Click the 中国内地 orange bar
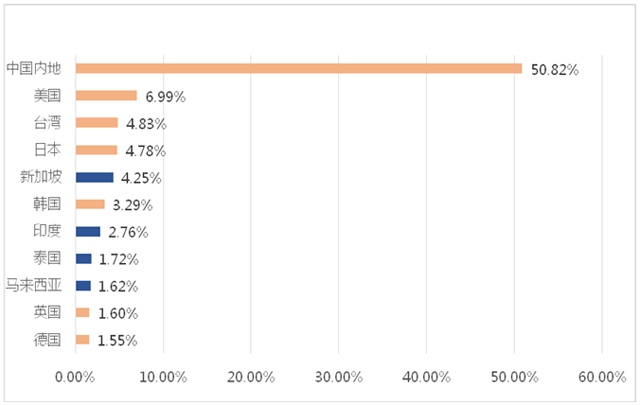 [x=298, y=68]
